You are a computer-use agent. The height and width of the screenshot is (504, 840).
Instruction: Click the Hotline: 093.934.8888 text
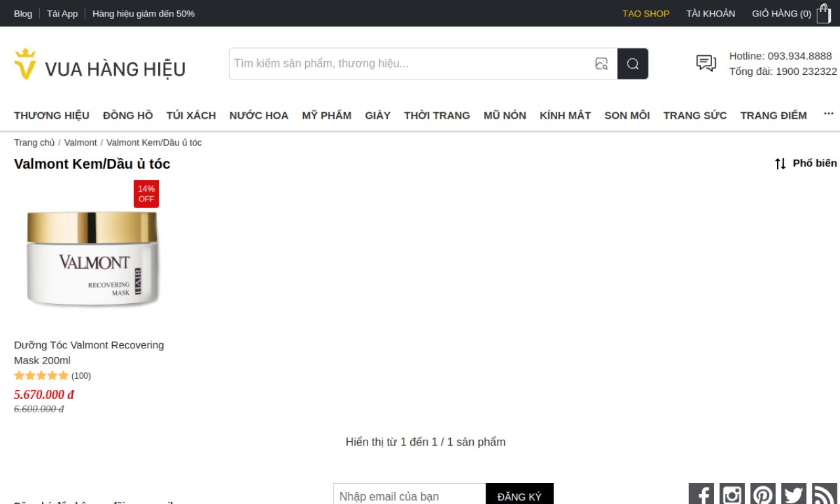click(x=780, y=56)
